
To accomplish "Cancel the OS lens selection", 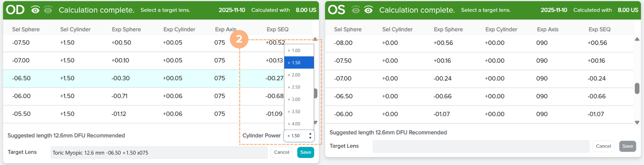I will [x=603, y=146].
